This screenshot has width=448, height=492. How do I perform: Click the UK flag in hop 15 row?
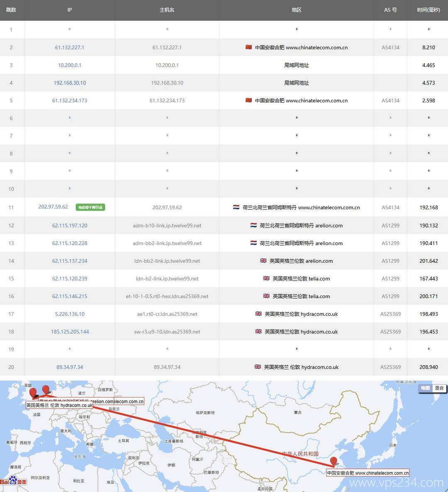pos(266,278)
